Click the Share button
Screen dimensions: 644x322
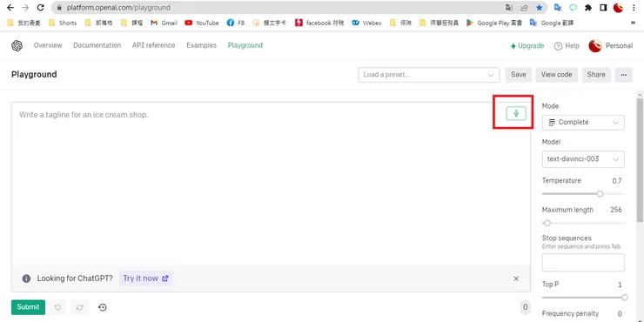coord(596,75)
